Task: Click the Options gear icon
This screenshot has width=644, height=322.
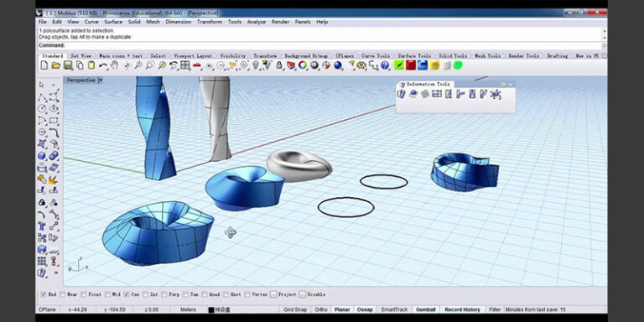Action: (x=361, y=65)
